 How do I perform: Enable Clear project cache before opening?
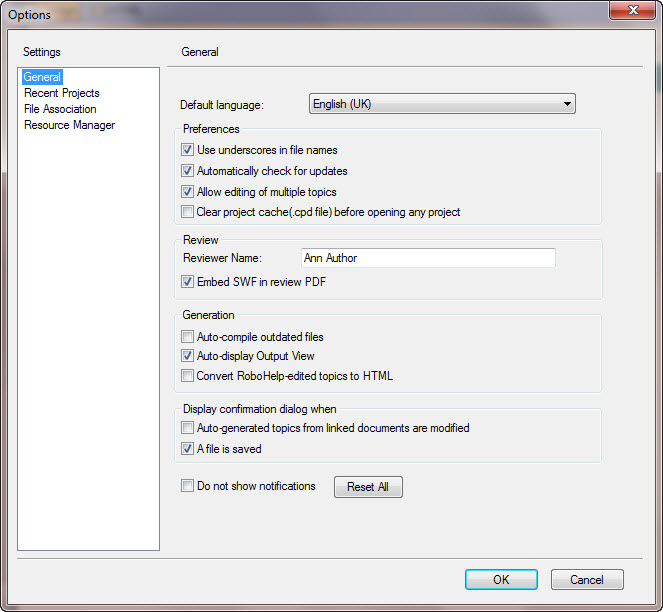[x=187, y=212]
